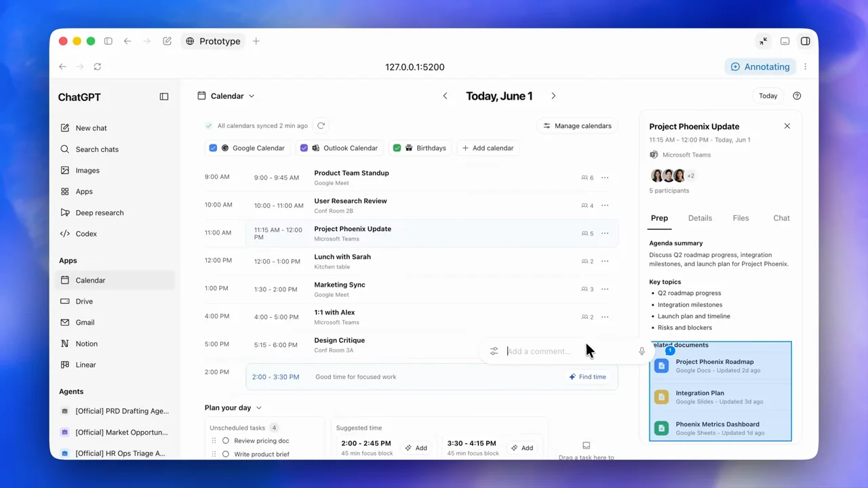Click the +2 participants avatar badge
Viewport: 868px width, 488px height.
point(691,176)
